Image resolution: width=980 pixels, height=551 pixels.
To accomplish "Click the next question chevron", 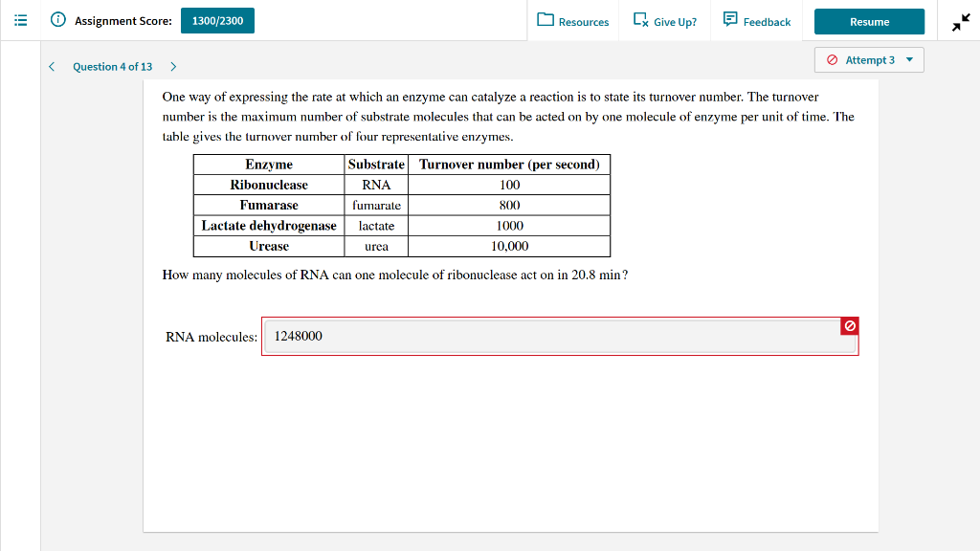I will point(172,66).
